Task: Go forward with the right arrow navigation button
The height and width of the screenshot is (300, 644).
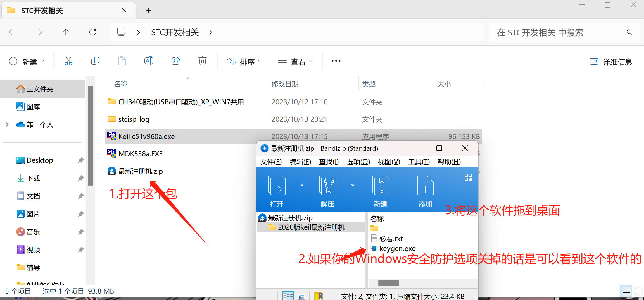Action: click(x=39, y=32)
